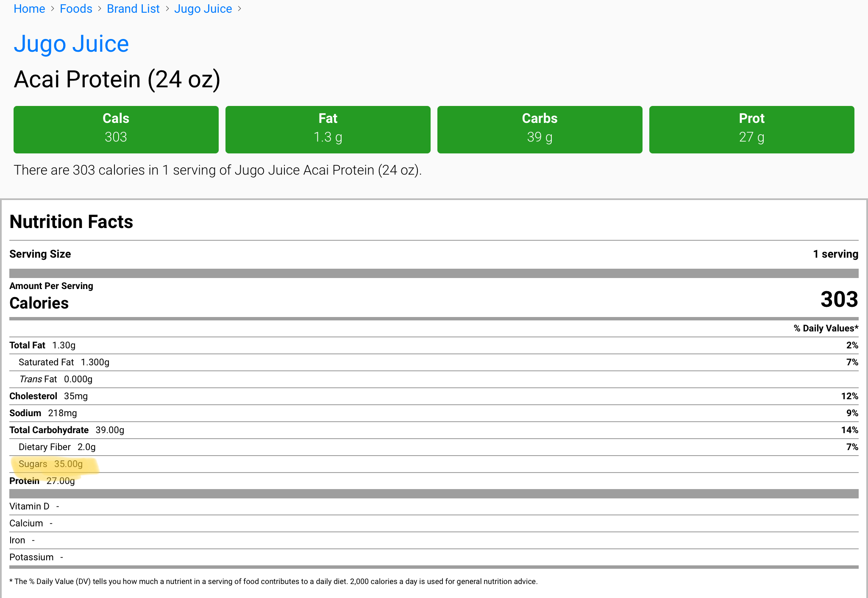Image resolution: width=868 pixels, height=598 pixels.
Task: Click the Saturated Fat 1.300g row
Action: click(x=434, y=362)
